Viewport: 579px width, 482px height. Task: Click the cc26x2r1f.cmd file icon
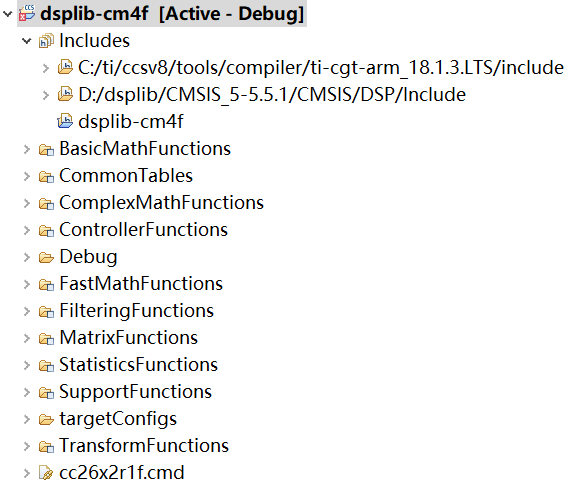pyautogui.click(x=46, y=473)
